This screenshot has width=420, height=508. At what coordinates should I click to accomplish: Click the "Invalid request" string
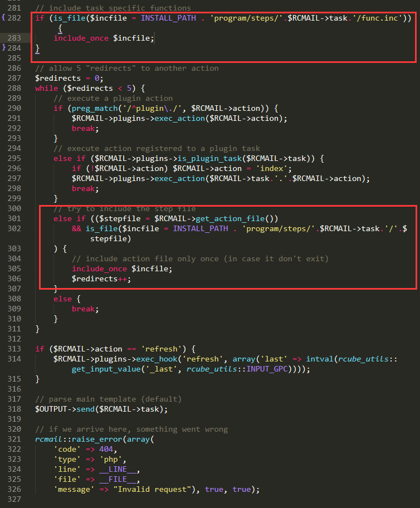pyautogui.click(x=152, y=489)
